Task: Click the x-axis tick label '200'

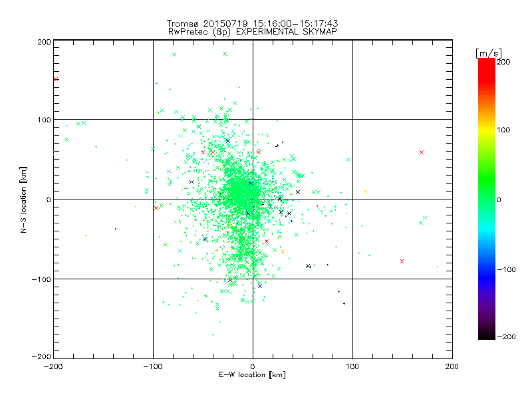Action: coord(452,366)
